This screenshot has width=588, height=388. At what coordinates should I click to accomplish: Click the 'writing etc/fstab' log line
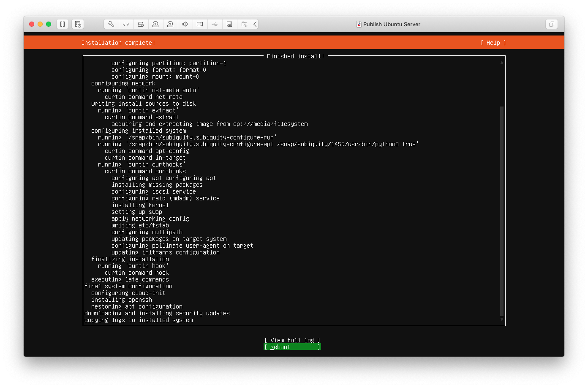(x=140, y=225)
